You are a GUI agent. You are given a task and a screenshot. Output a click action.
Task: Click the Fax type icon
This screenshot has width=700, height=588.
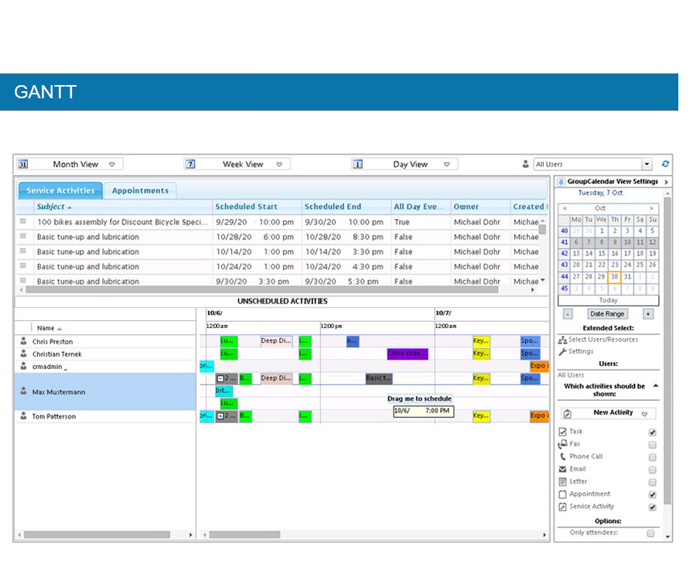[x=562, y=444]
